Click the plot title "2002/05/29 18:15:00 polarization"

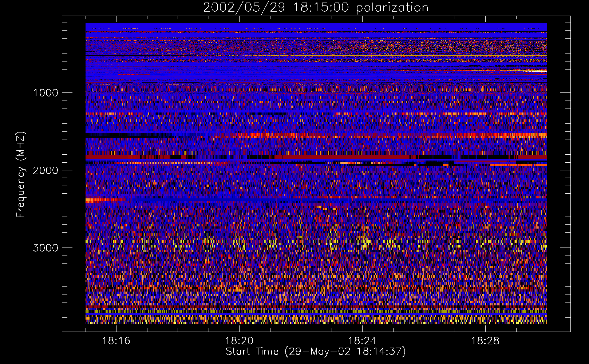pyautogui.click(x=316, y=8)
